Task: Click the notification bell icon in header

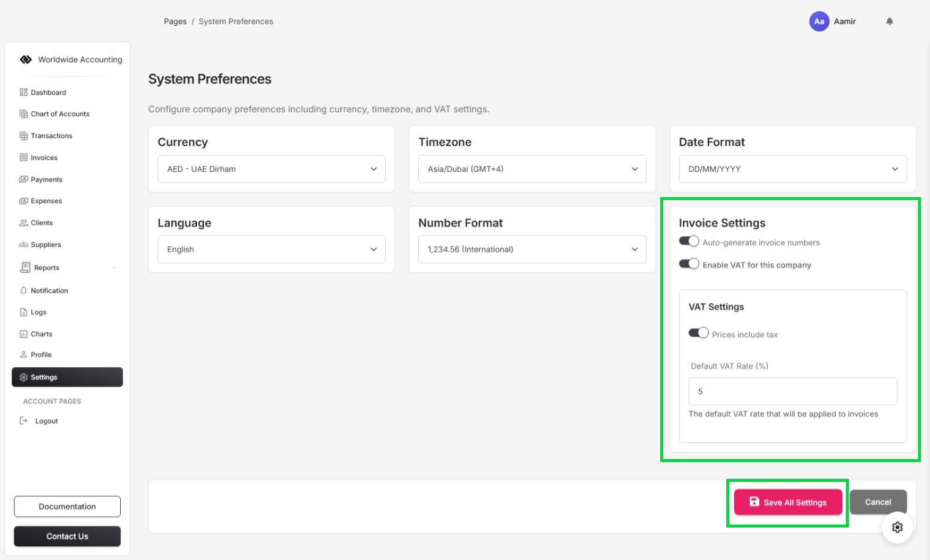Action: pyautogui.click(x=890, y=22)
